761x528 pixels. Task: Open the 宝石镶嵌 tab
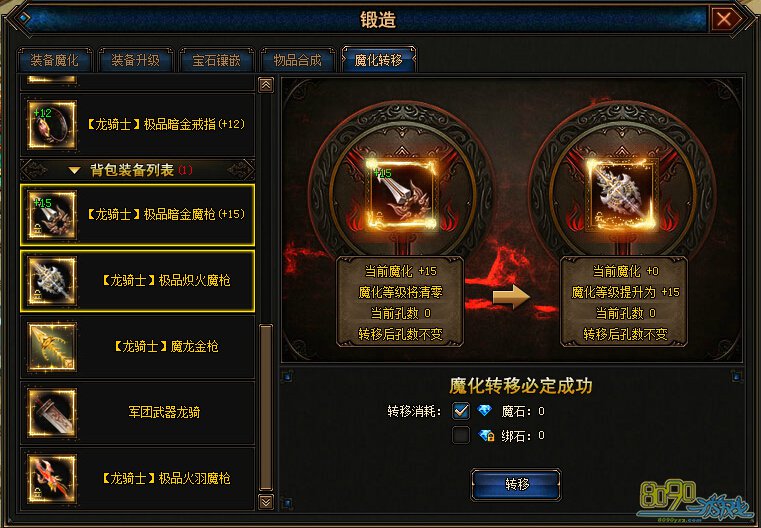[216, 60]
